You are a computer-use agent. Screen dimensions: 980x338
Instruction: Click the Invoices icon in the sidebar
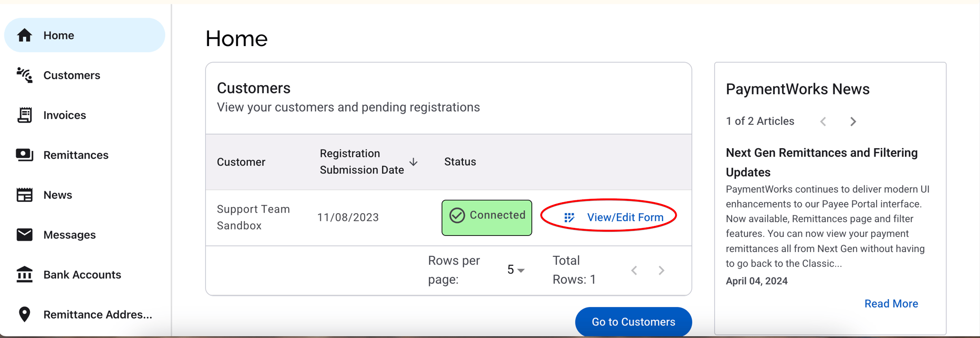click(x=24, y=115)
